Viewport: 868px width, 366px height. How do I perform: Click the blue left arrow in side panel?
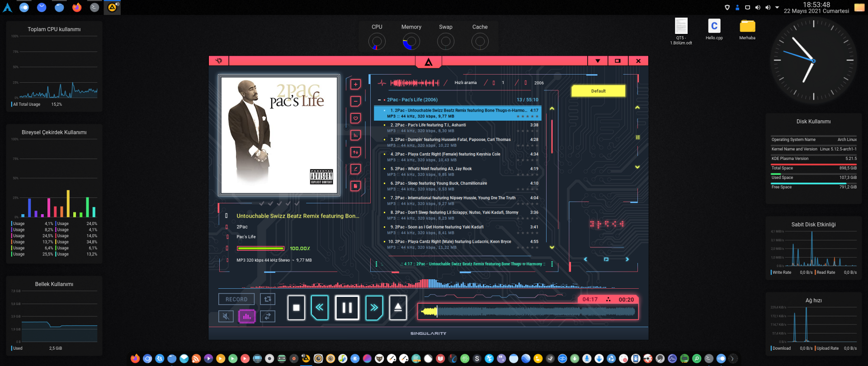click(585, 259)
